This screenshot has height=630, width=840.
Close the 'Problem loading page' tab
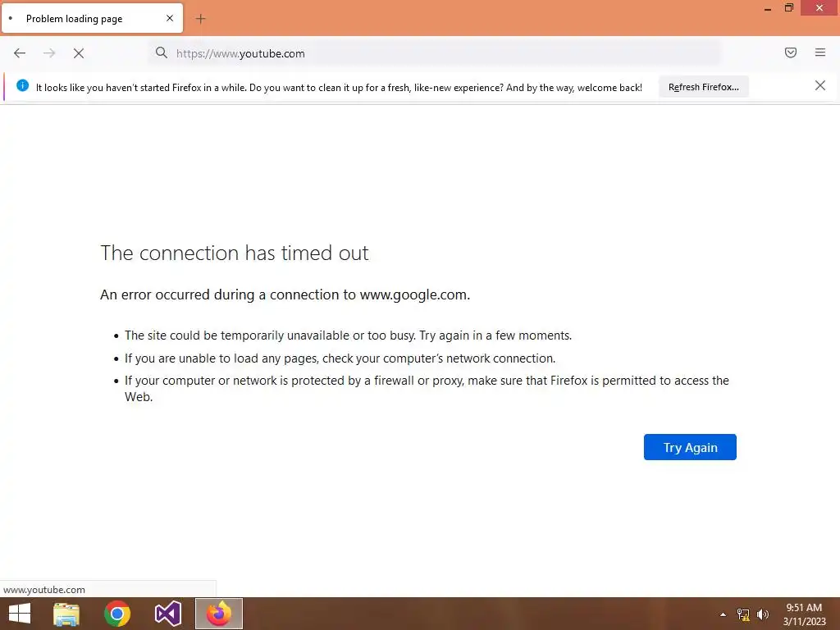170,18
